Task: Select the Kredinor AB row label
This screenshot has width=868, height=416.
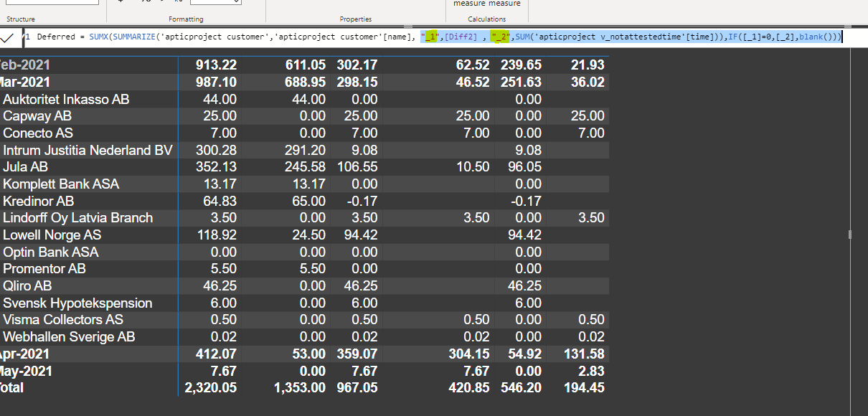Action: 39,202
